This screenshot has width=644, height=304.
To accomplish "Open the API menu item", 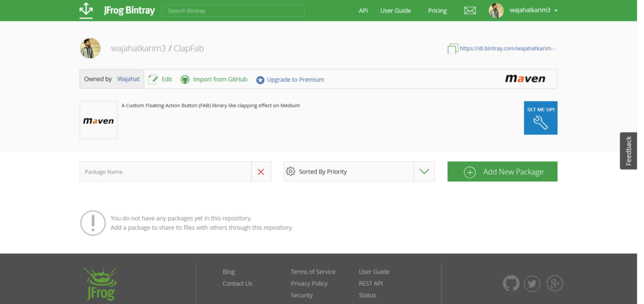I will pyautogui.click(x=363, y=10).
